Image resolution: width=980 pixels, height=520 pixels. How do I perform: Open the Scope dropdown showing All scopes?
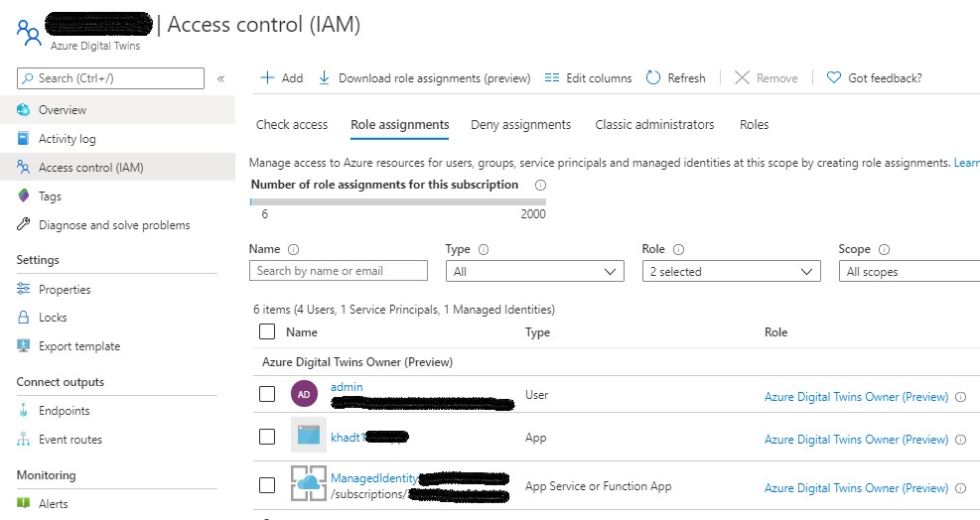[x=910, y=271]
